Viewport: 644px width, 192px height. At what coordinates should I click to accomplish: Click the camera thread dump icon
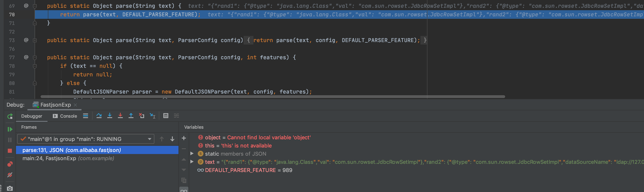pyautogui.click(x=10, y=188)
